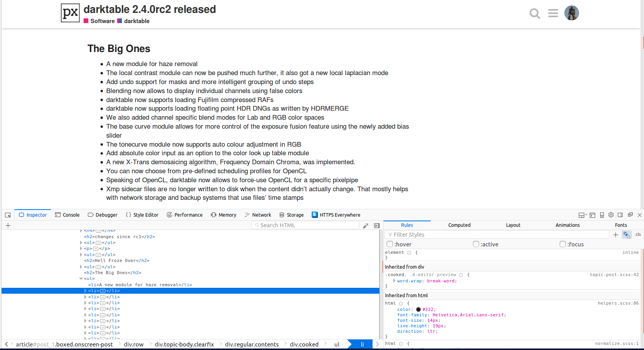
Task: Select the h2 'Hell Froze Over' node
Action: [x=116, y=261]
